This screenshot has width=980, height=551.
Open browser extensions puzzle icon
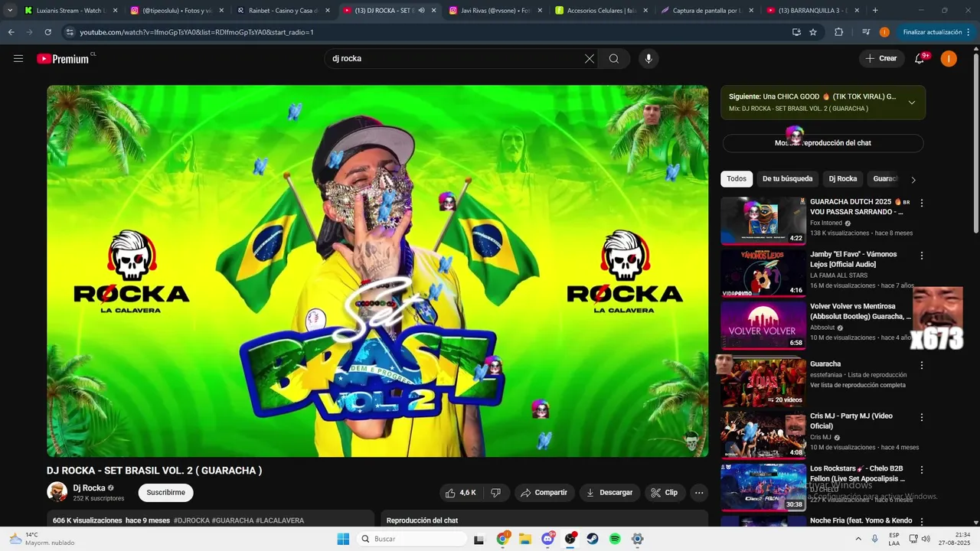click(838, 32)
